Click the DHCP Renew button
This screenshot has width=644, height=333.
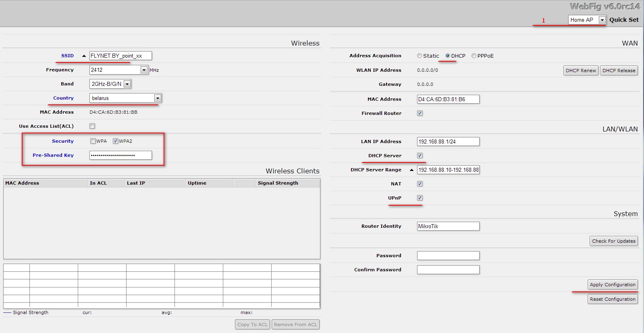tap(581, 71)
